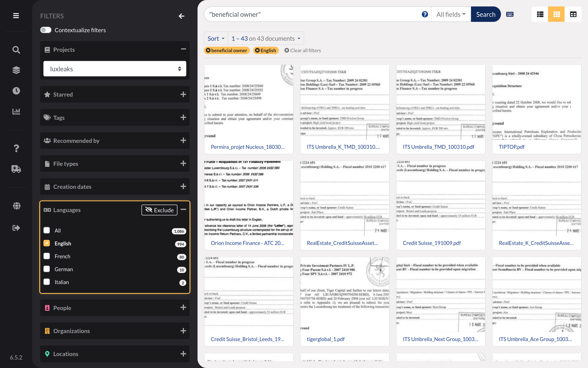Remove the English filter chip
Screen dimensions: 588x368
(257, 50)
